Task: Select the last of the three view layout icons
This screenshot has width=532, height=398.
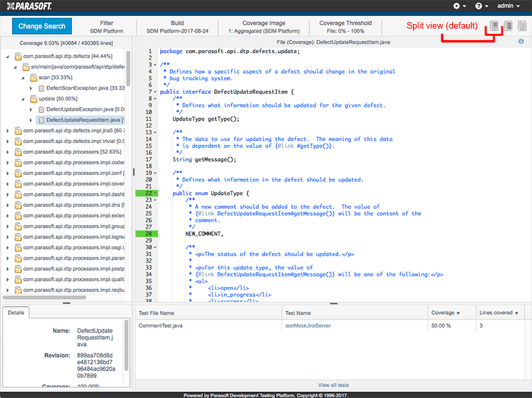Action: (522, 26)
